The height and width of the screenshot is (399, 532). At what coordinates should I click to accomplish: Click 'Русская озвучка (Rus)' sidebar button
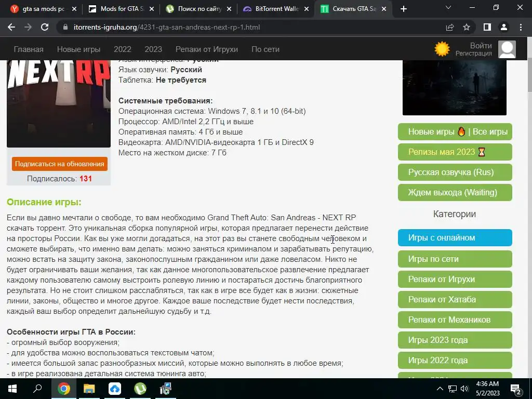click(x=455, y=172)
